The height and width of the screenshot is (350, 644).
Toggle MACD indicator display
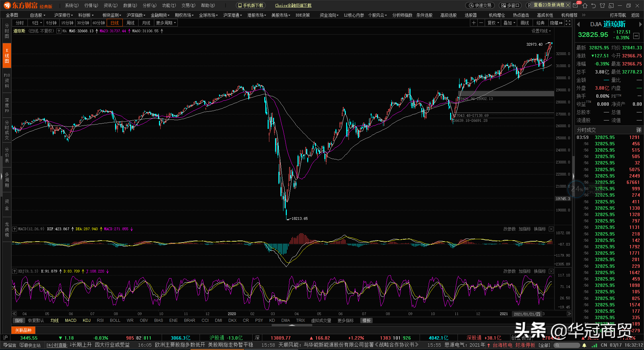tap(71, 320)
